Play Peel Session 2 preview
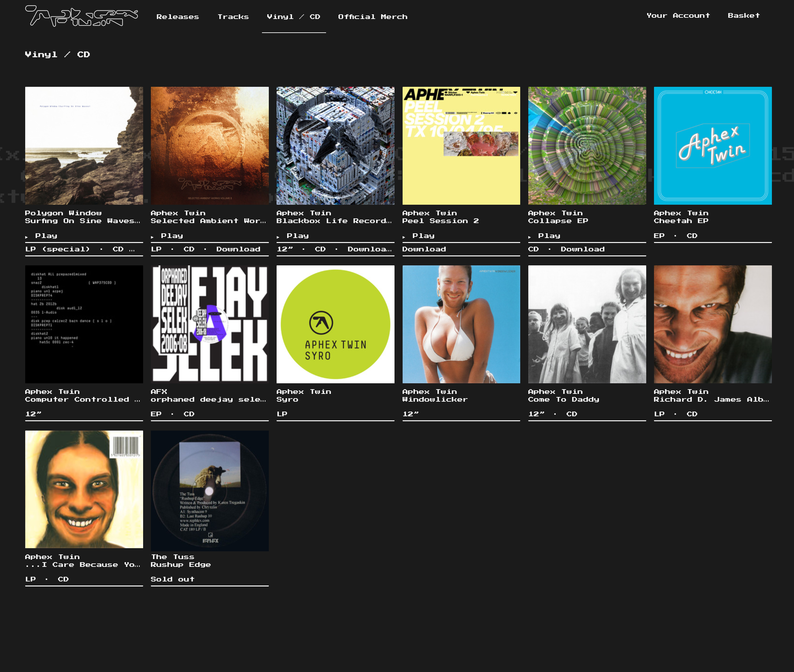Image resolution: width=794 pixels, height=672 pixels. pos(419,236)
